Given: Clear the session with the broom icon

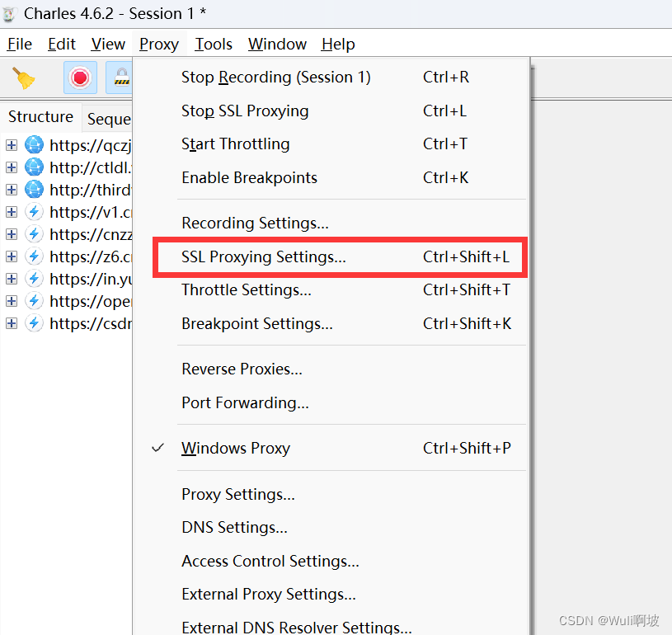Looking at the screenshot, I should (24, 78).
